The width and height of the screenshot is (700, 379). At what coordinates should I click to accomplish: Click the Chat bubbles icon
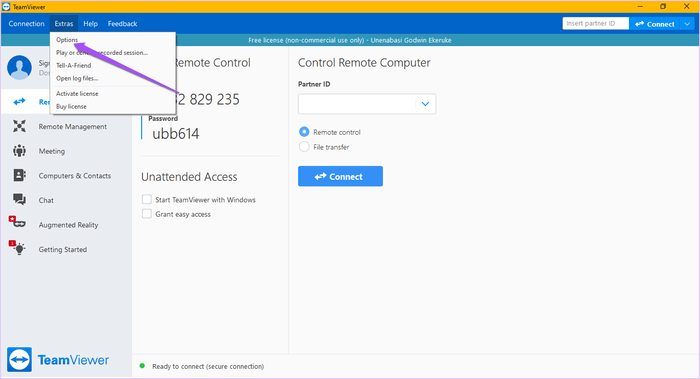point(19,199)
